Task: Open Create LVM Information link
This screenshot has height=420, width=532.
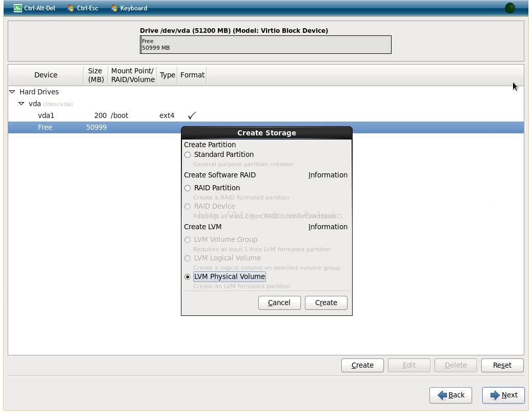Action: [x=328, y=227]
